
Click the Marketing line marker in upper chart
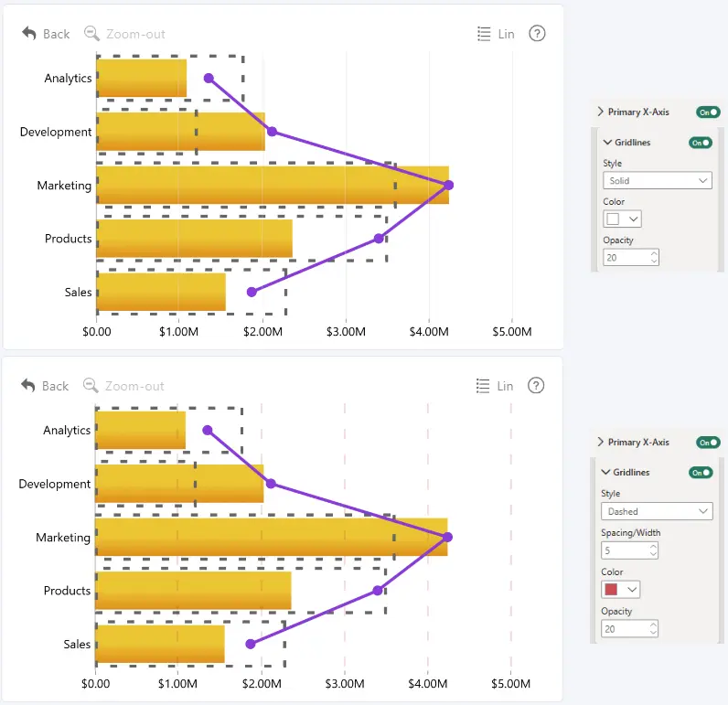click(448, 186)
